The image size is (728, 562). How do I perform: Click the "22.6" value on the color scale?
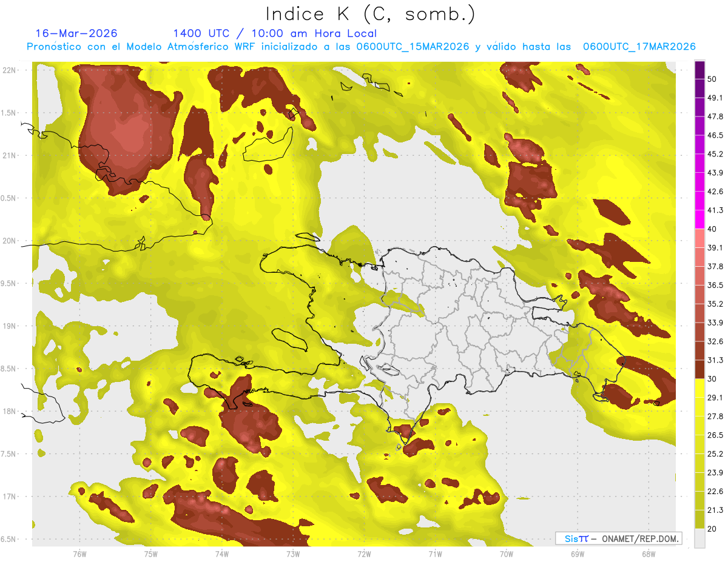click(715, 492)
